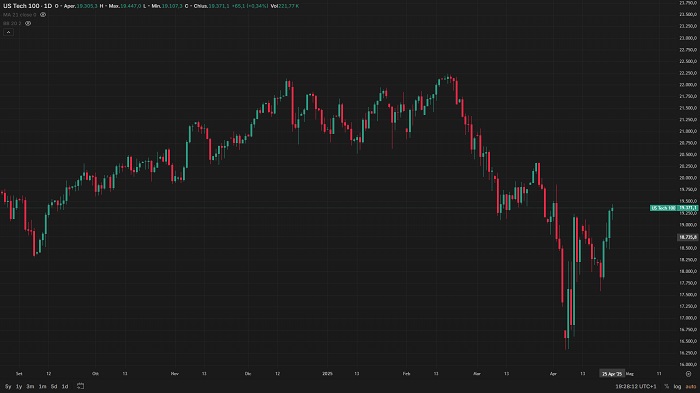The height and width of the screenshot is (393, 700).
Task: Open chart settings icon below price axis
Action: click(x=688, y=374)
